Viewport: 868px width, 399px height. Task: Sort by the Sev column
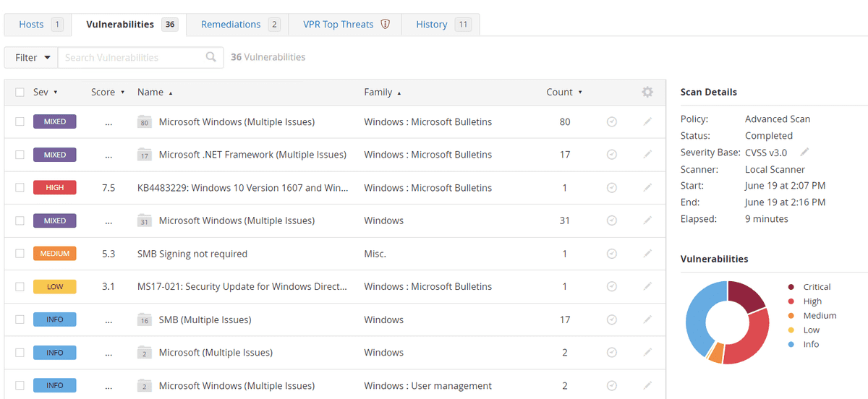[45, 92]
